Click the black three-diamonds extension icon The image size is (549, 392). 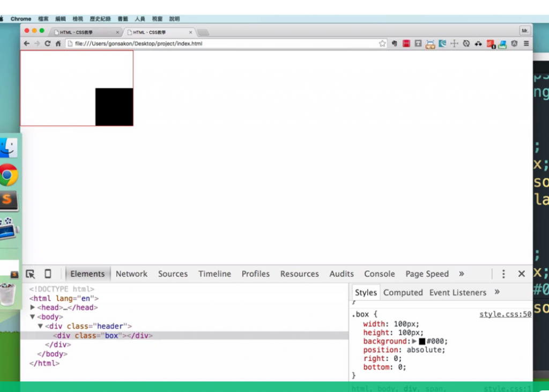pos(478,44)
